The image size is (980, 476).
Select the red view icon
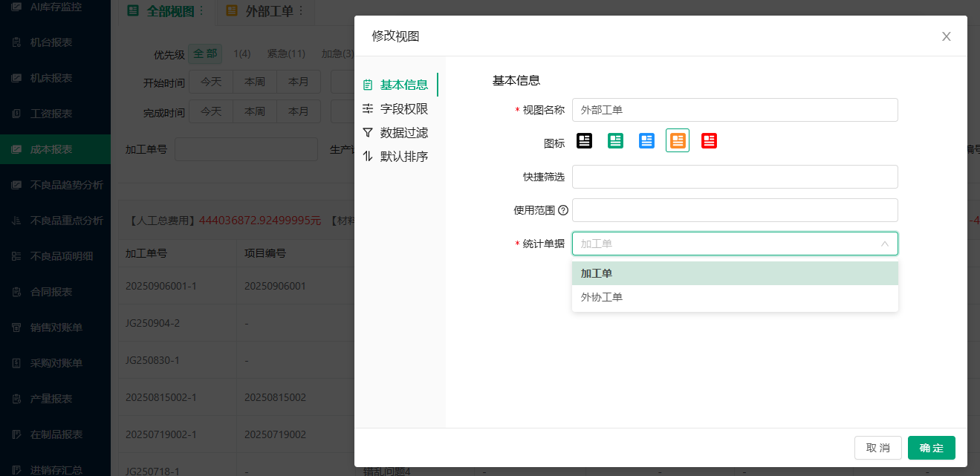tap(709, 140)
